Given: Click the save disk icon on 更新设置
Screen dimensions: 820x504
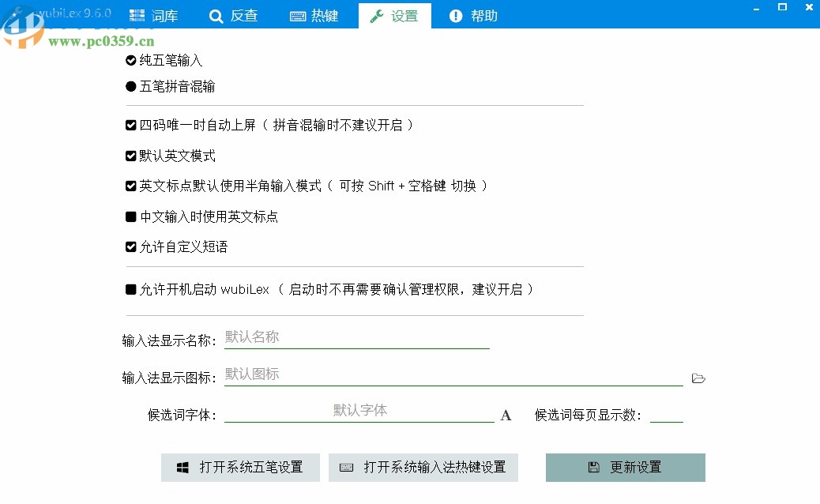Looking at the screenshot, I should pyautogui.click(x=594, y=467).
